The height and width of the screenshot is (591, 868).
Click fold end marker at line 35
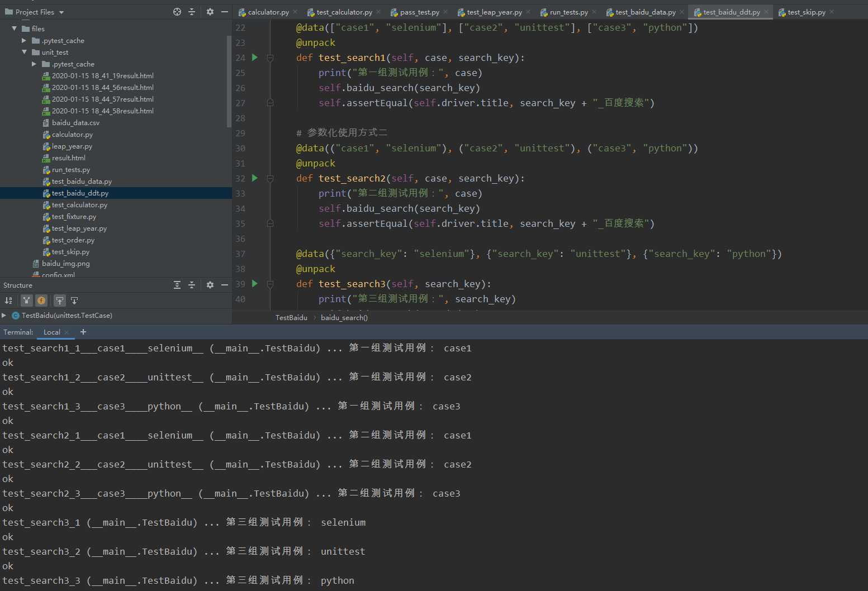coord(270,223)
